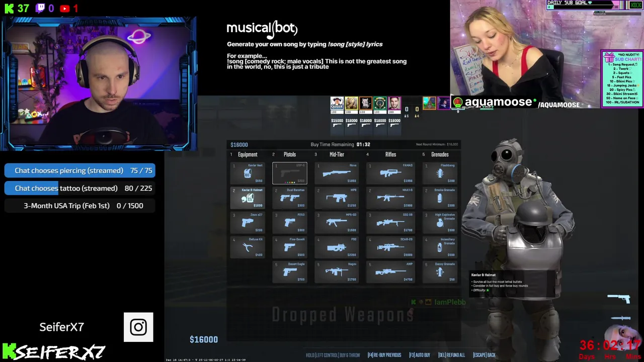Image resolution: width=644 pixels, height=362 pixels.
Task: Click the Kick viewer count icon
Action: [9, 8]
